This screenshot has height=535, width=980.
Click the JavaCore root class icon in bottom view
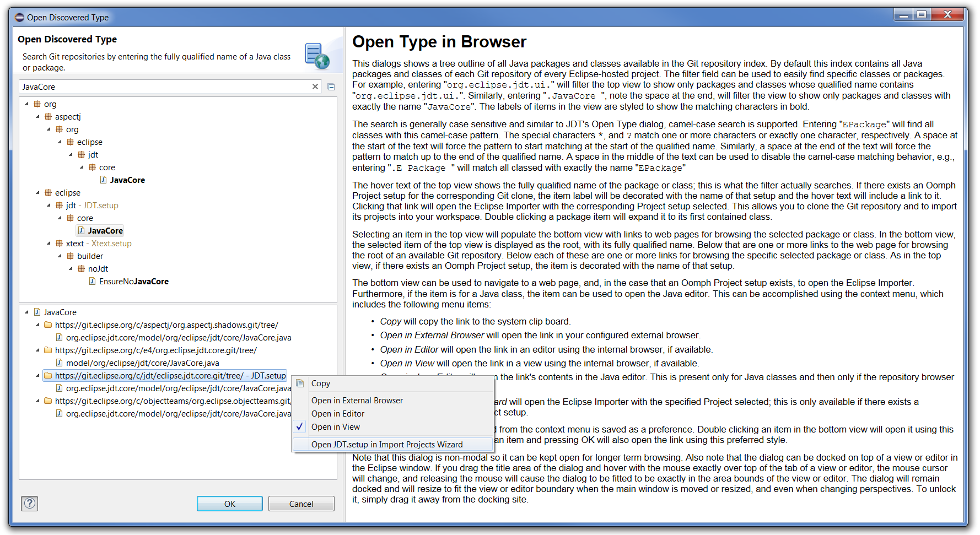[37, 312]
